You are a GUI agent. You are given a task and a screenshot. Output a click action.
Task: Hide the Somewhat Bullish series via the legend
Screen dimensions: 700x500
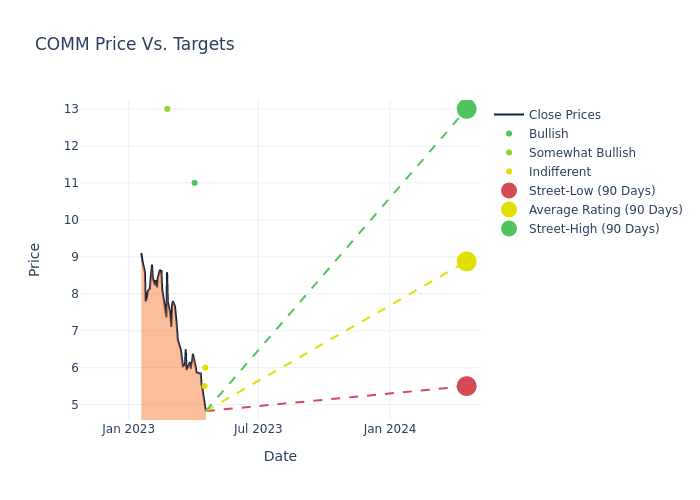(582, 153)
